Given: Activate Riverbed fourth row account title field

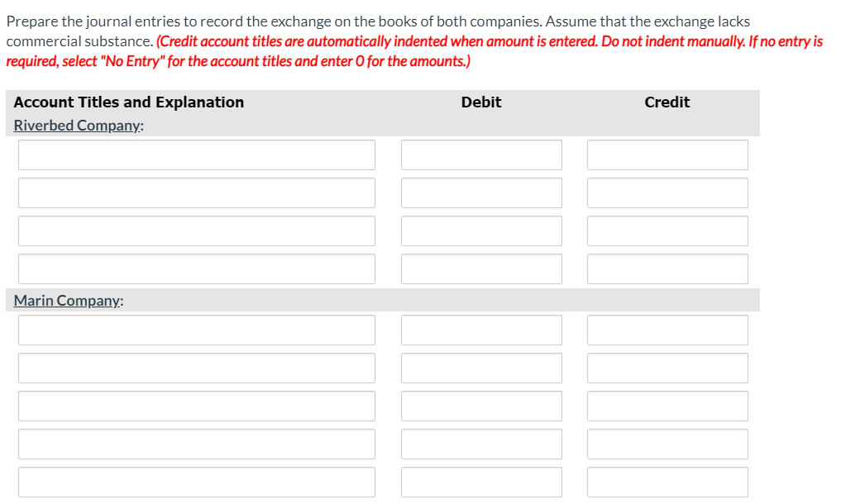Looking at the screenshot, I should (196, 269).
